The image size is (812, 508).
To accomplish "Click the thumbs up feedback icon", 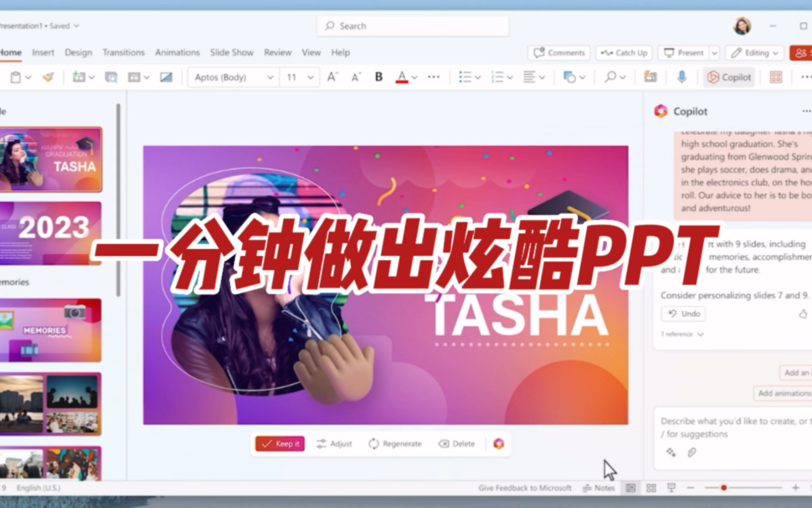I will 803,313.
